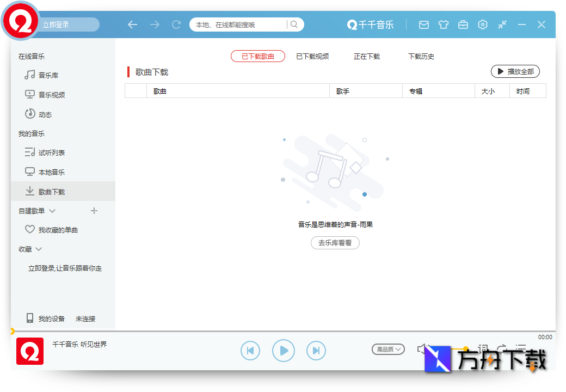The height and width of the screenshot is (392, 566).
Task: Click the search input field
Action: [237, 24]
